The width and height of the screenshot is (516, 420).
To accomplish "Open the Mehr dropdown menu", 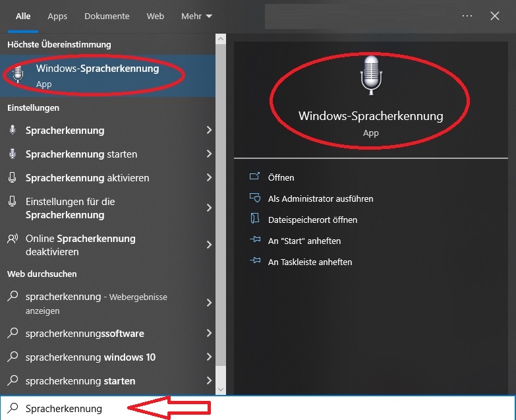I will [196, 16].
